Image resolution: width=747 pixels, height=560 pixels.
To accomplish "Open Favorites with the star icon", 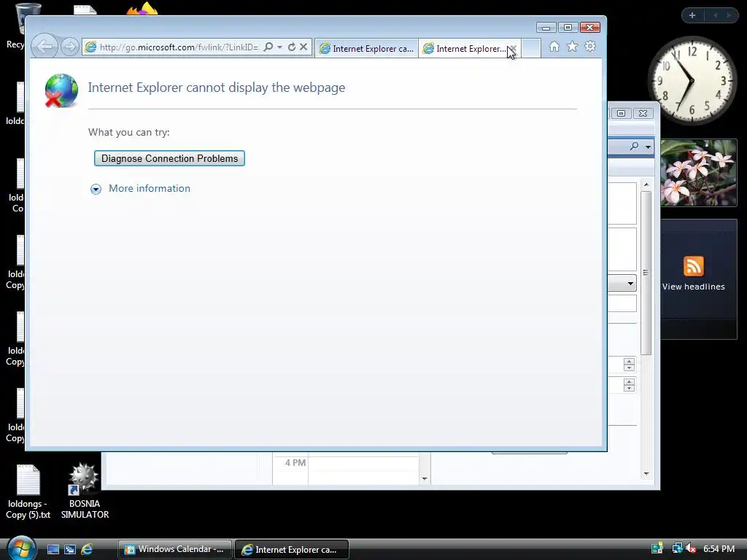I will tap(572, 47).
